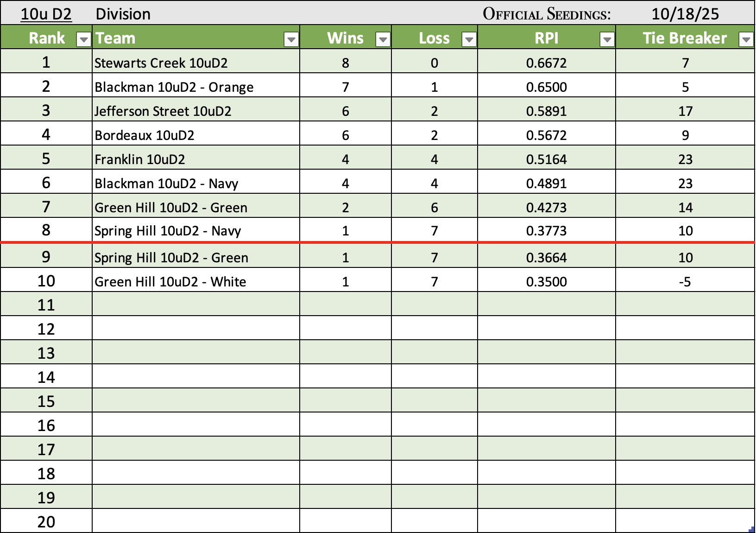Select Blackman 10uD2 - Navy RPI 0.4891
This screenshot has height=533, width=756.
point(546,184)
